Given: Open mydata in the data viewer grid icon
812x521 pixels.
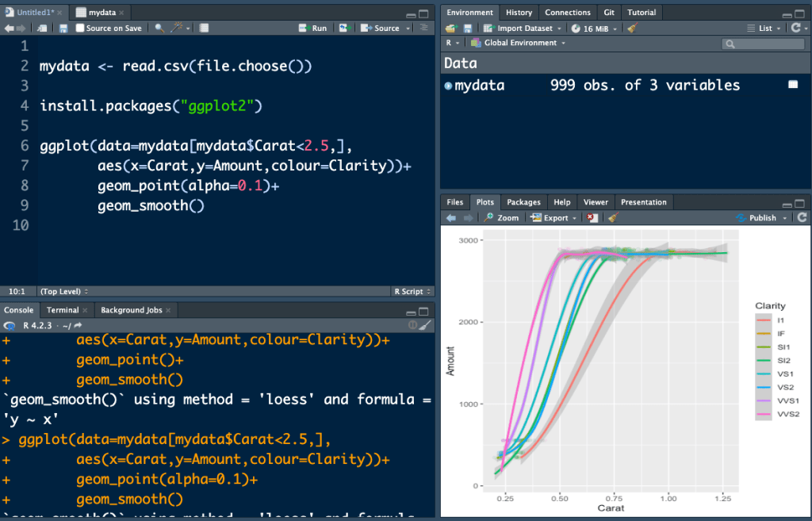Looking at the screenshot, I should point(793,84).
